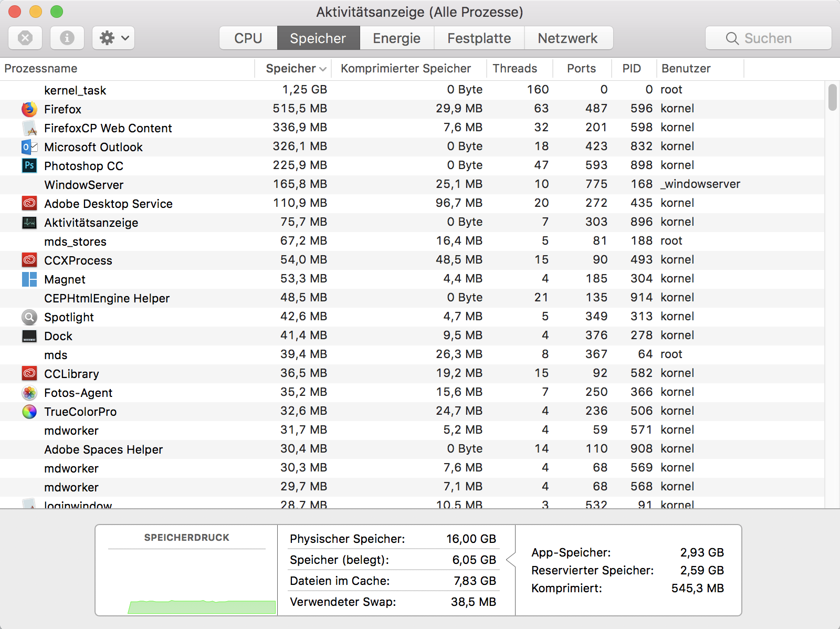The image size is (840, 629).
Task: Click the Speicher (belegt) value 6,05 GB
Action: 474,560
